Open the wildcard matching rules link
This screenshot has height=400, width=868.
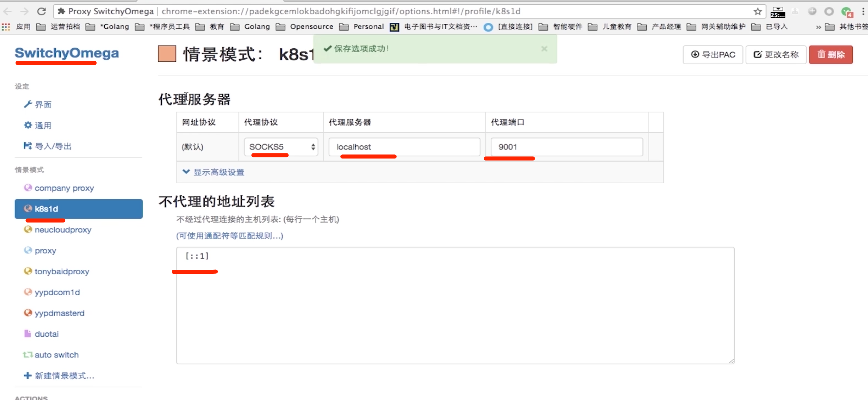[229, 236]
